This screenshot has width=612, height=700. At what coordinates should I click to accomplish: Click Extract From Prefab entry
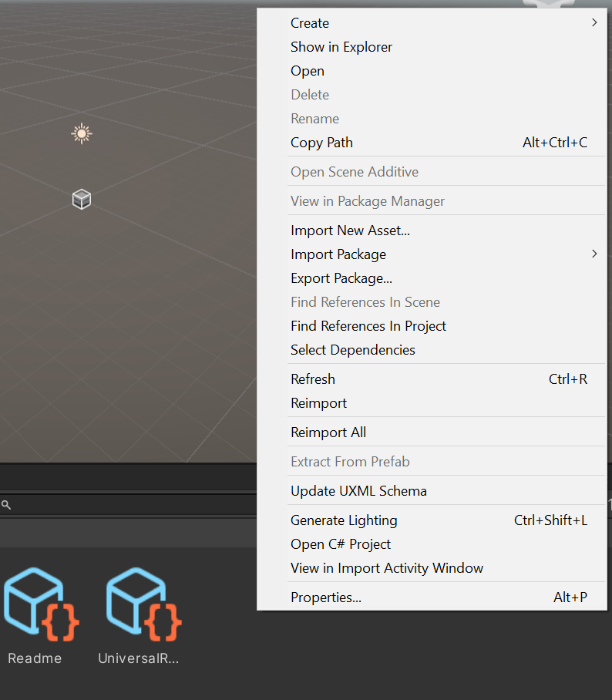432,462
